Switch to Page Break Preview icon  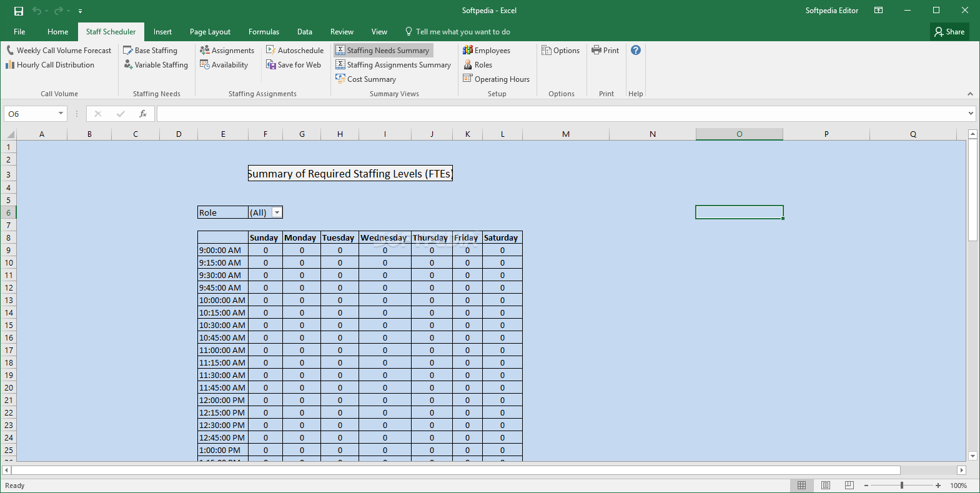[849, 486]
